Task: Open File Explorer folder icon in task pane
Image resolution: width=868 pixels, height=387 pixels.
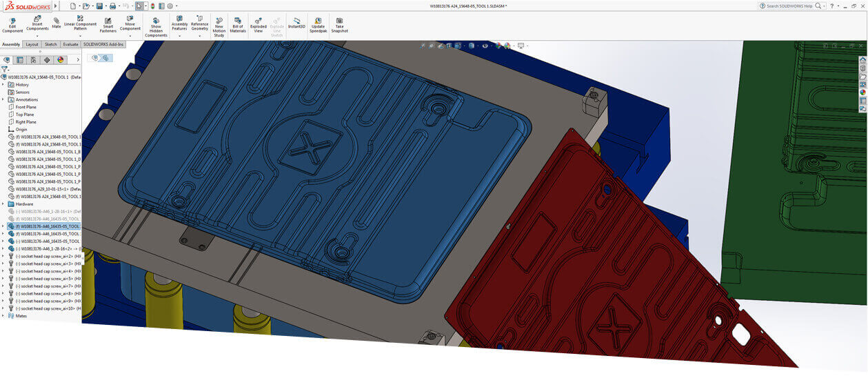Action: [x=862, y=76]
